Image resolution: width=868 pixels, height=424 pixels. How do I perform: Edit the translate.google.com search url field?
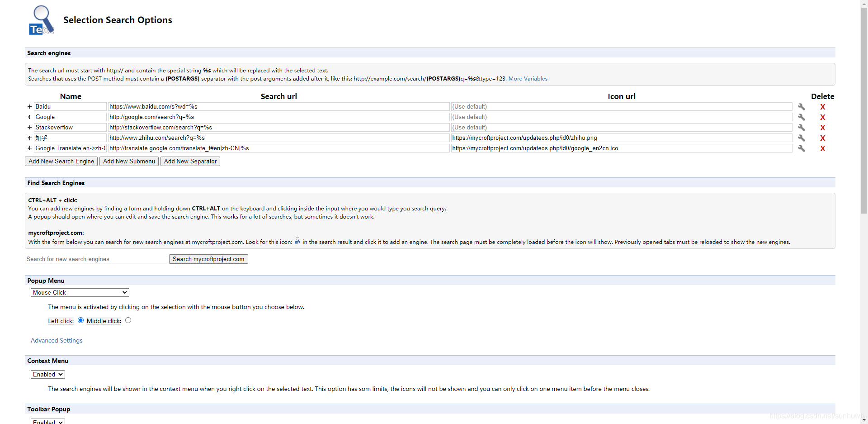coord(278,148)
